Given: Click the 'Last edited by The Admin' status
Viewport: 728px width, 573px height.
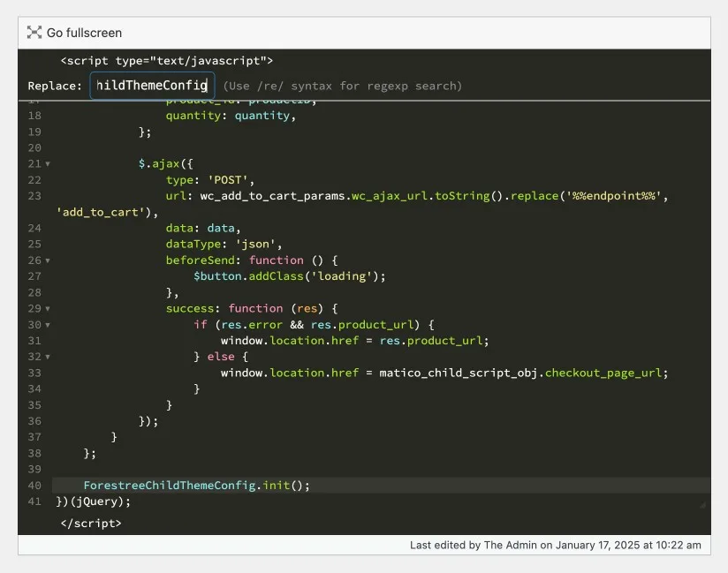Looking at the screenshot, I should tap(556, 545).
